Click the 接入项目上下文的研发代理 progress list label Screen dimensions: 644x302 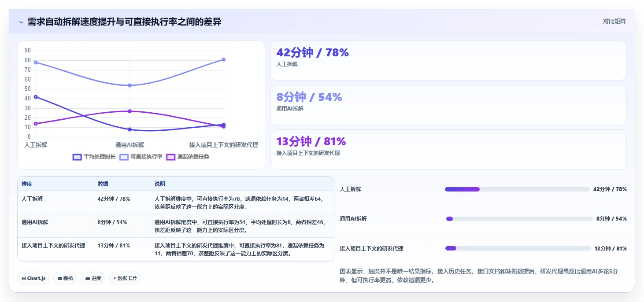tap(371, 249)
